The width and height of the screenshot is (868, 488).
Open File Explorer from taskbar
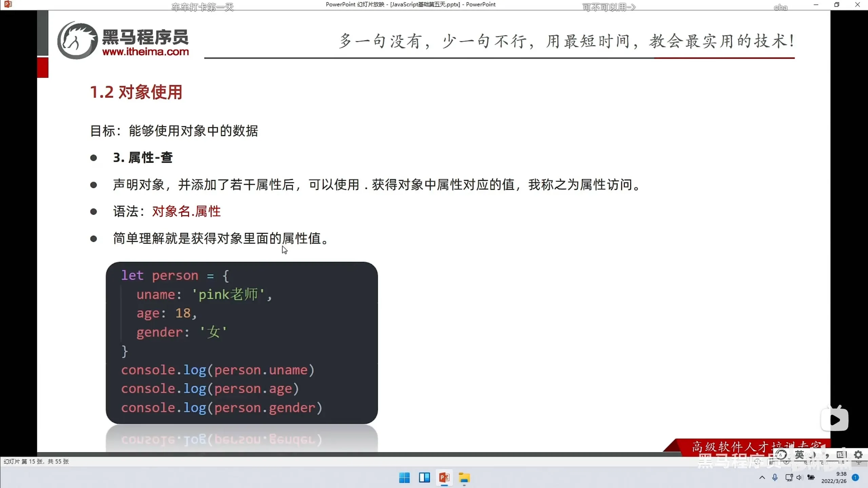coord(464,477)
